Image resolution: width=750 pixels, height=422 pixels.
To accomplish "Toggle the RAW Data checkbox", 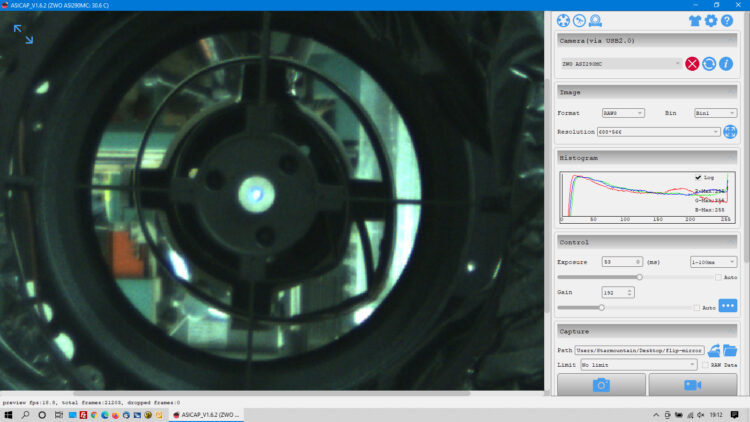I will [x=705, y=365].
